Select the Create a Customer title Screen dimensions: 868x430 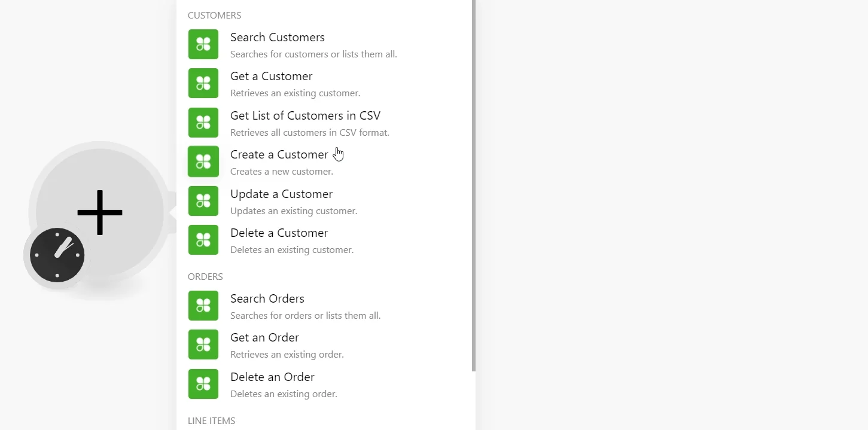tap(279, 154)
